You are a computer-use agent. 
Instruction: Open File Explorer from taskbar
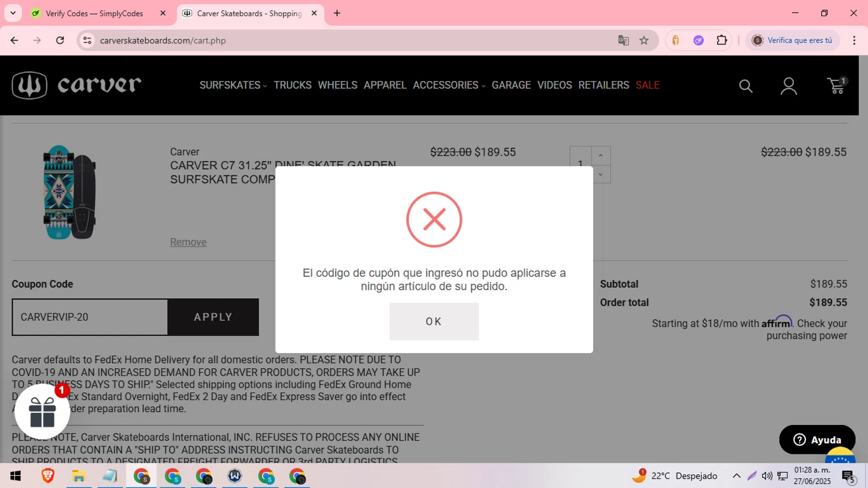[x=79, y=476]
